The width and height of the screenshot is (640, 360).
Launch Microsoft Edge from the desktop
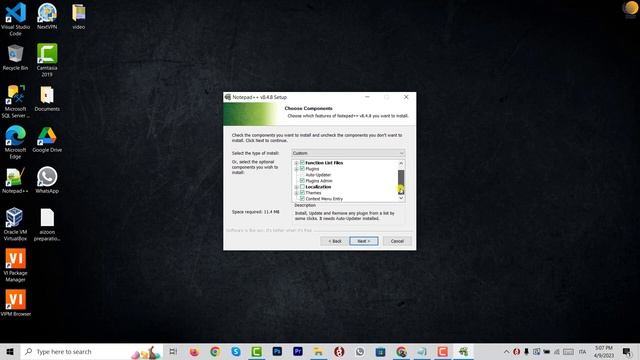(16, 142)
